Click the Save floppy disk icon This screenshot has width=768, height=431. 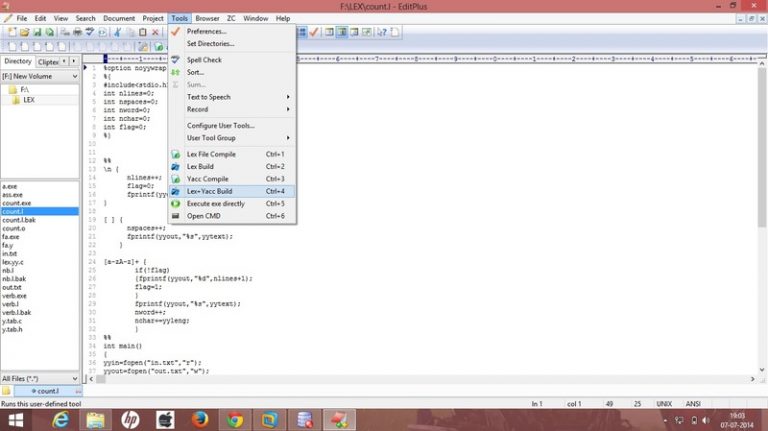tap(37, 32)
